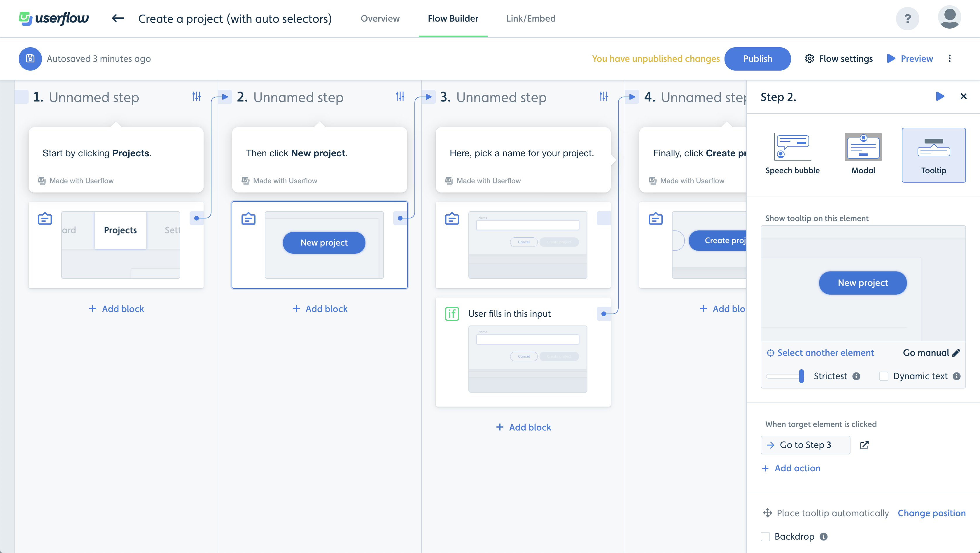Viewport: 980px width, 553px height.
Task: Select the 'User fills in this input' block
Action: coord(523,352)
